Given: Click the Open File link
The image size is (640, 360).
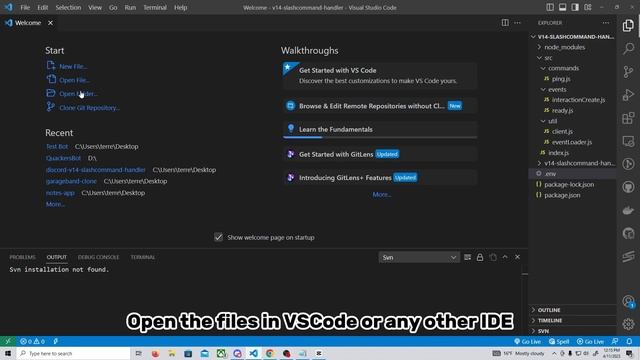Looking at the screenshot, I should (75, 80).
